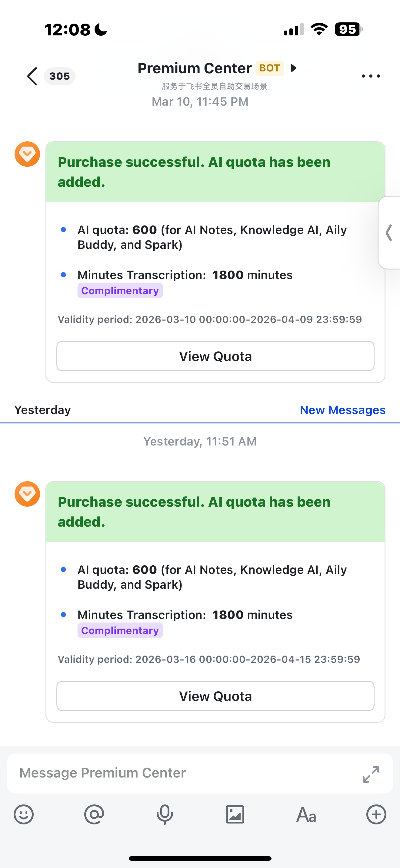Tap the @ mention icon
The height and width of the screenshot is (868, 400).
pos(94,815)
